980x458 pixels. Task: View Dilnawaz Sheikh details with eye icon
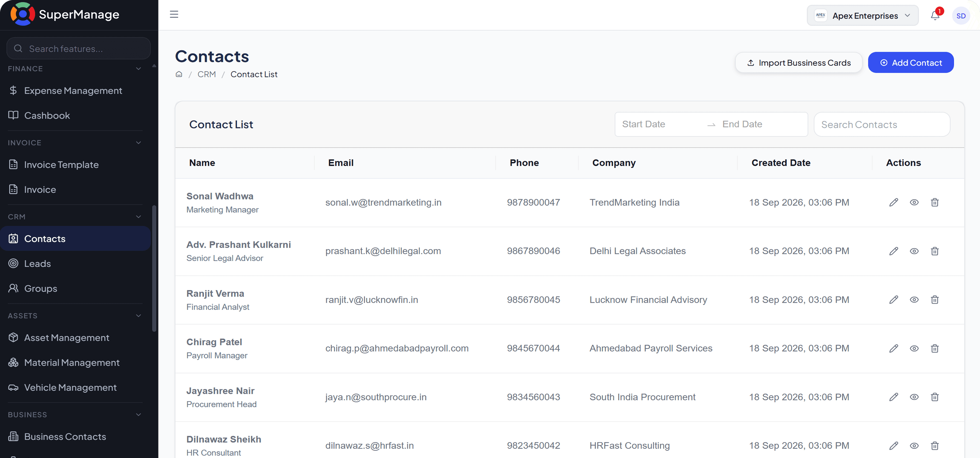coord(914,445)
